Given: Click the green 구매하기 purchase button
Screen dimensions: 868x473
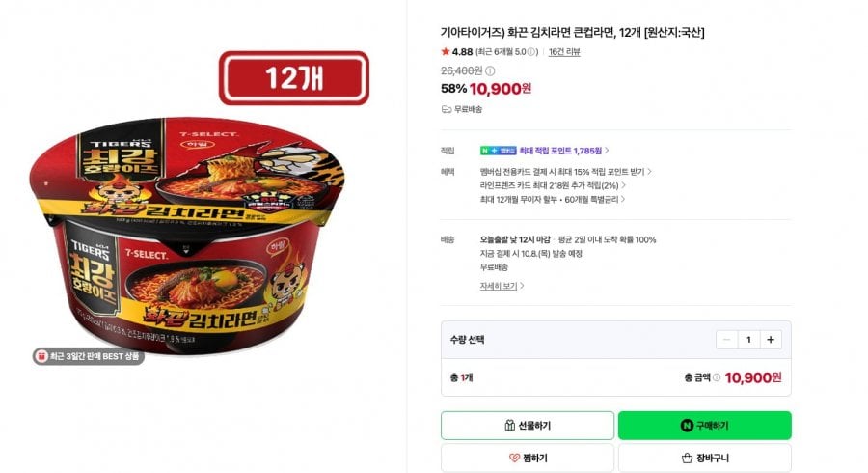Looking at the screenshot, I should (705, 426).
